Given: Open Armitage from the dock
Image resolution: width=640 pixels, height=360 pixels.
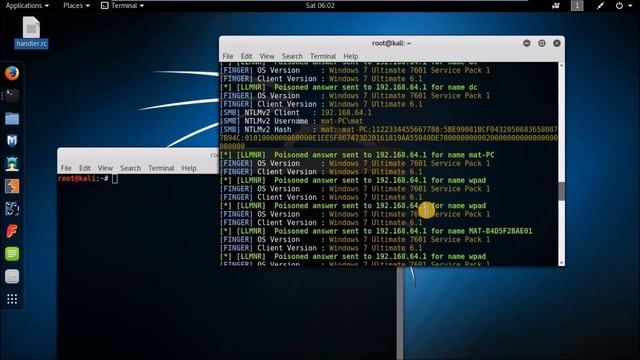Looking at the screenshot, I should pos(12,164).
